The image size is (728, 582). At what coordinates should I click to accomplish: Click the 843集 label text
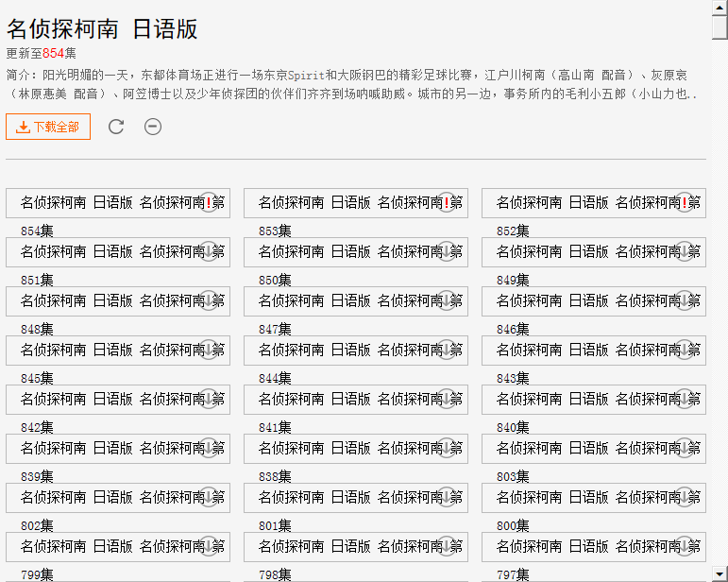[513, 379]
